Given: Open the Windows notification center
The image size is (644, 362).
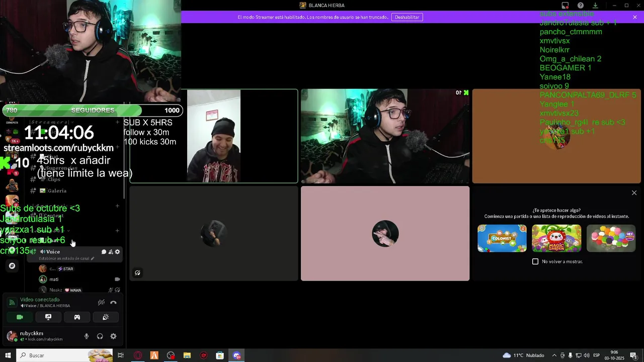Looking at the screenshot, I should pos(633,355).
